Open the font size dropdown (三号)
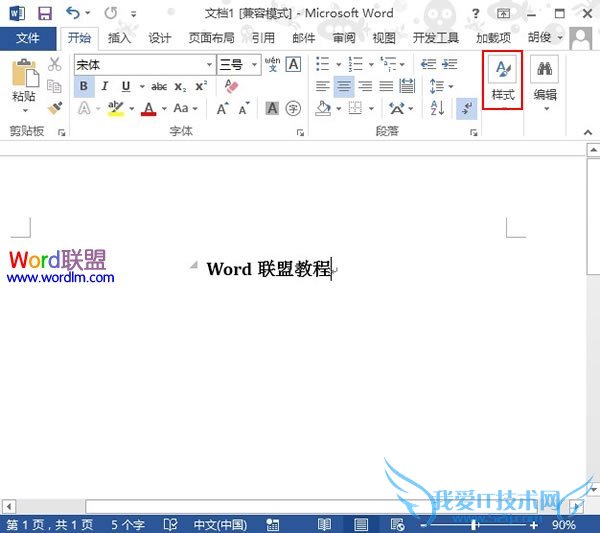Screen dimensions: 600x533 coord(254,65)
